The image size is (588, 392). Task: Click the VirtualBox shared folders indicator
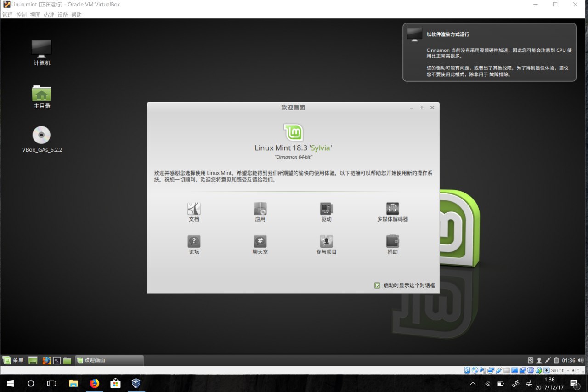pos(507,370)
